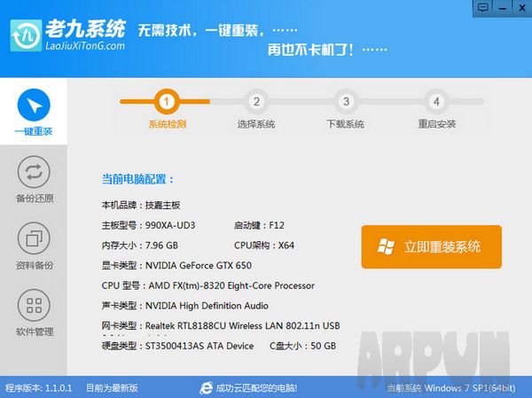Screen dimensions: 532x398
Task: Click 本机品牌：技嘉主板 row
Action: [x=141, y=205]
